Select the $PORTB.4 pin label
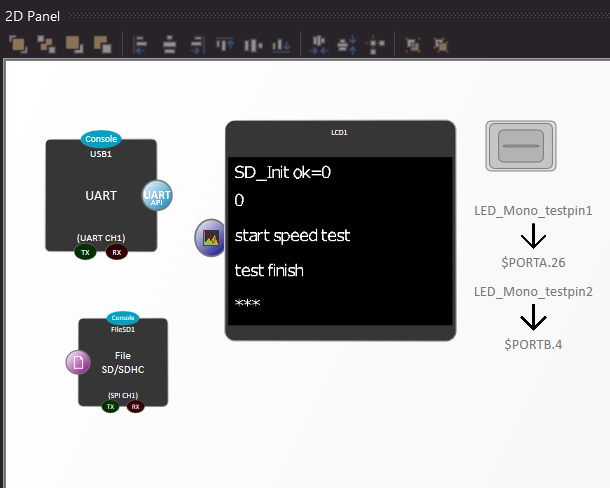The height and width of the screenshot is (488, 610). pos(533,343)
